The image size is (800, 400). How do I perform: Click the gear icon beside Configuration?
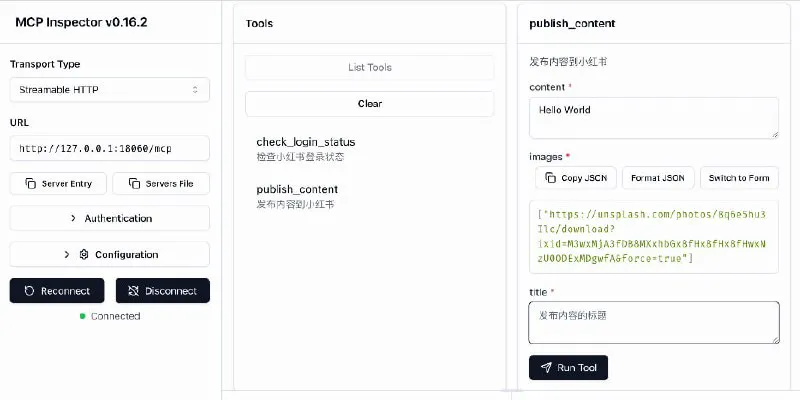point(84,254)
